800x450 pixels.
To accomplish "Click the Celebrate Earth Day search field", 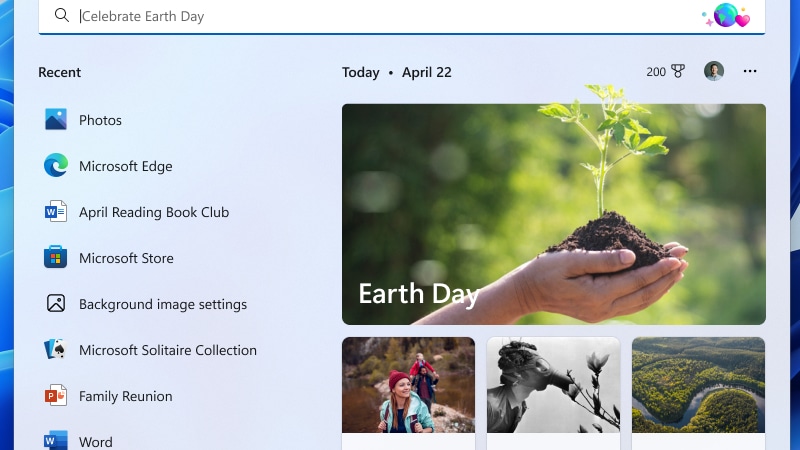I will [x=380, y=16].
